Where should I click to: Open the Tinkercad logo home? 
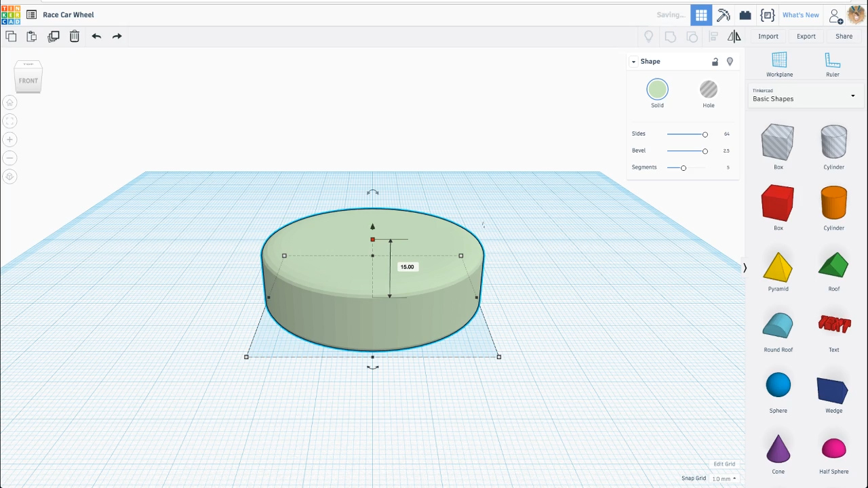(x=11, y=14)
